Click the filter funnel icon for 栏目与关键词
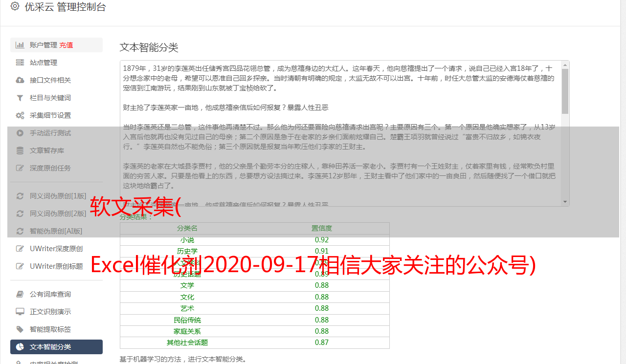 20,98
